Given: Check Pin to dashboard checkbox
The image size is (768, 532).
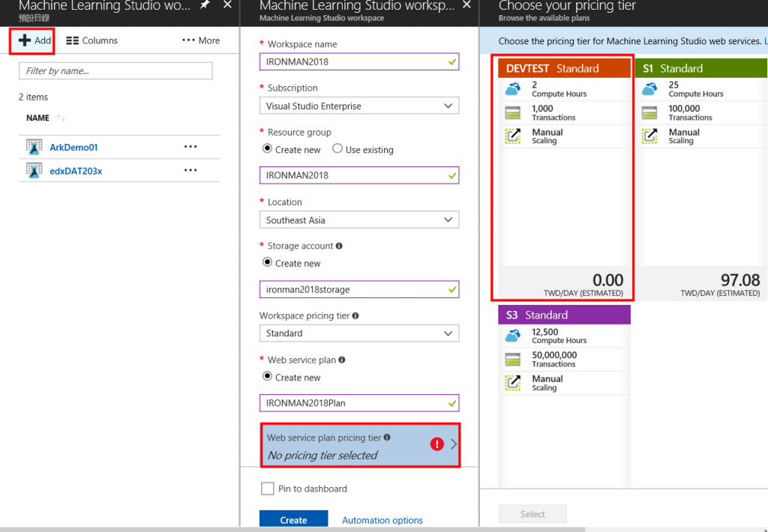Looking at the screenshot, I should [268, 489].
